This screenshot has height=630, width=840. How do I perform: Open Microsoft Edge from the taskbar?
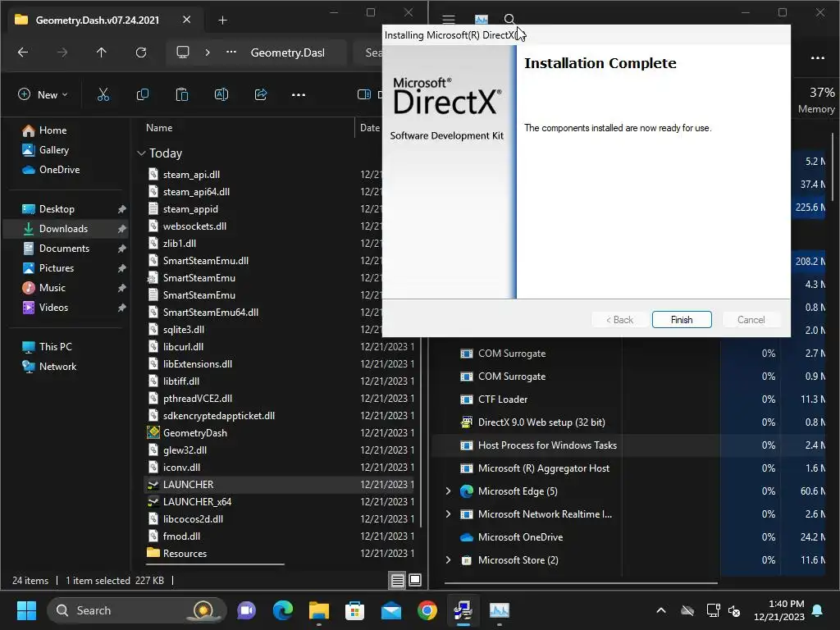[x=283, y=610]
